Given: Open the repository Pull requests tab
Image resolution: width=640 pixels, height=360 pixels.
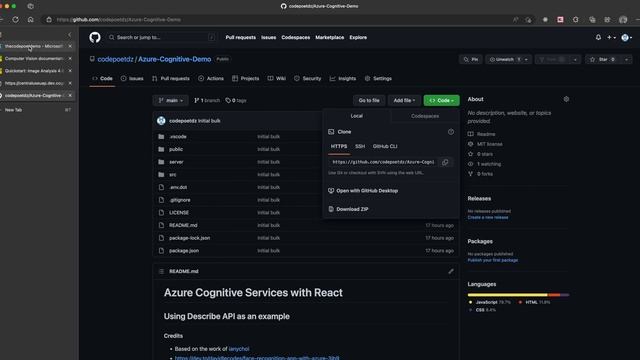Looking at the screenshot, I should tap(171, 78).
